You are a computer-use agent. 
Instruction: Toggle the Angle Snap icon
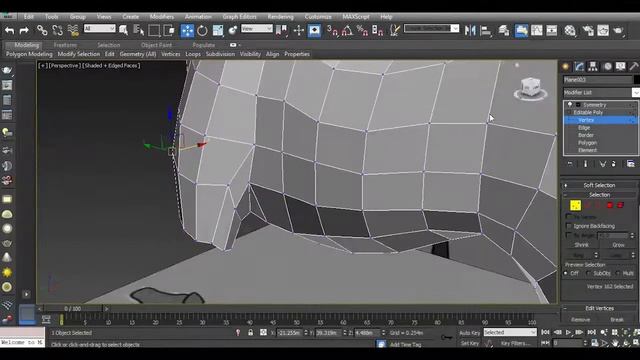(347, 30)
